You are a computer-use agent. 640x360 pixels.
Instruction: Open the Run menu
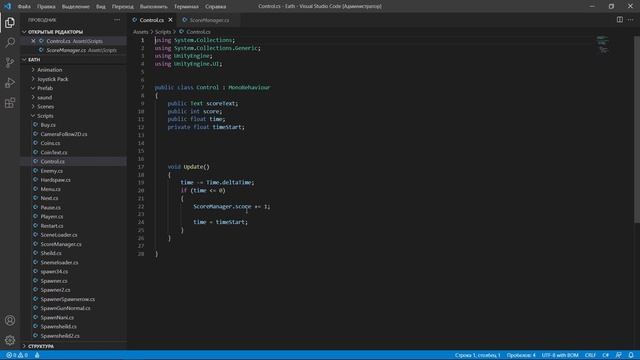click(153, 7)
